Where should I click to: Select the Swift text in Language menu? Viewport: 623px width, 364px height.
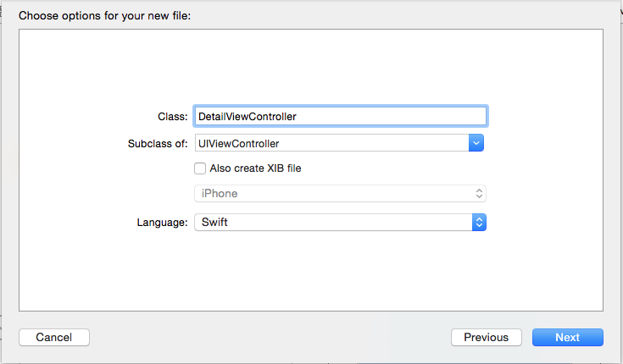pos(214,223)
